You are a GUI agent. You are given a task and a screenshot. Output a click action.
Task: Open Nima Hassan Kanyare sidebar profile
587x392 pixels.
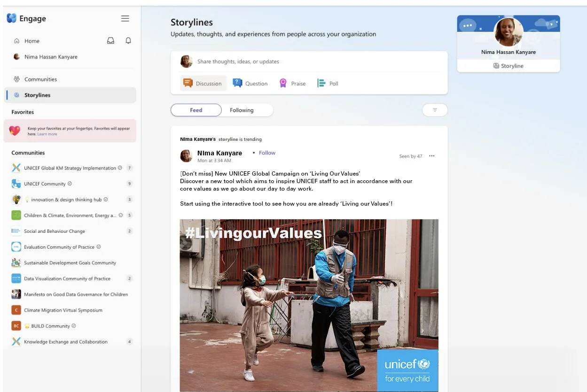click(x=51, y=57)
